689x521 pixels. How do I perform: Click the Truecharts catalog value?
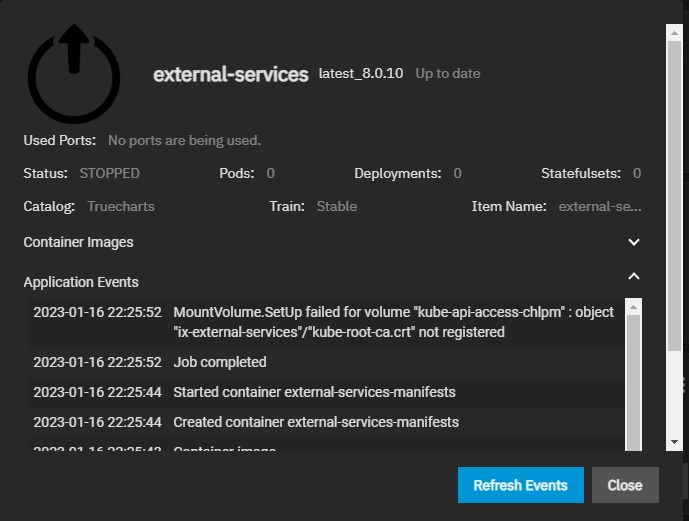121,207
